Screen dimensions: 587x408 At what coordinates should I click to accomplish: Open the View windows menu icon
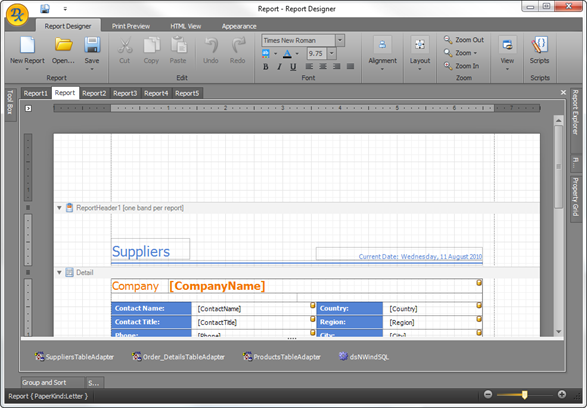click(507, 45)
